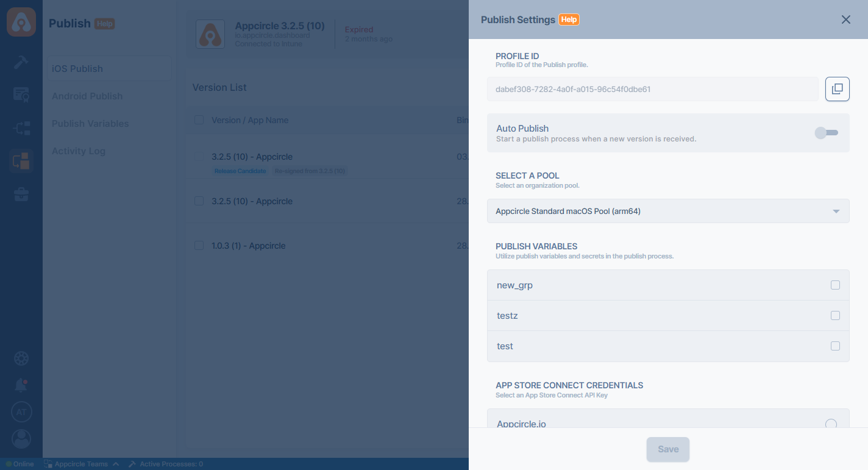Open the notifications bell
The width and height of the screenshot is (868, 470).
21,385
